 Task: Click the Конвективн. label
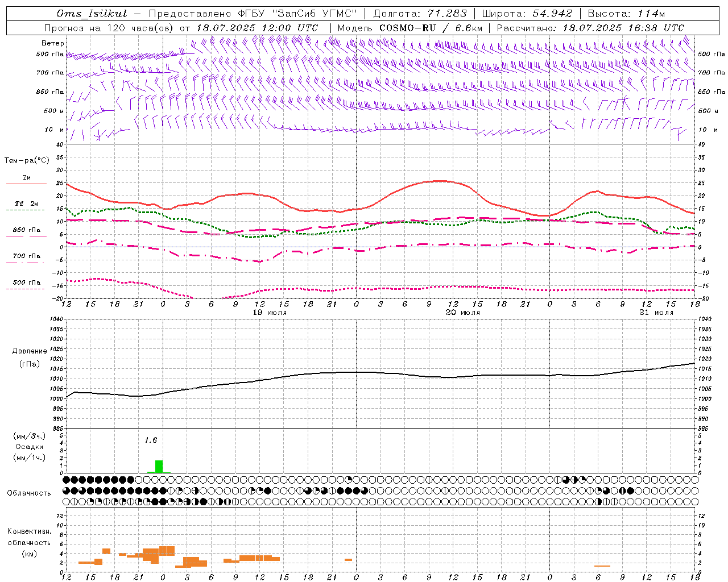29,531
